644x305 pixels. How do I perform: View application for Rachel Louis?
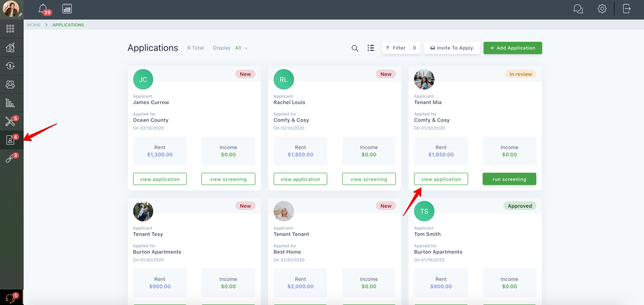(x=300, y=179)
